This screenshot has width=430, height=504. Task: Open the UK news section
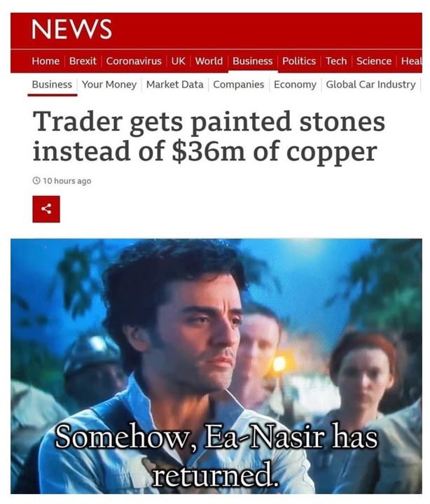point(178,61)
